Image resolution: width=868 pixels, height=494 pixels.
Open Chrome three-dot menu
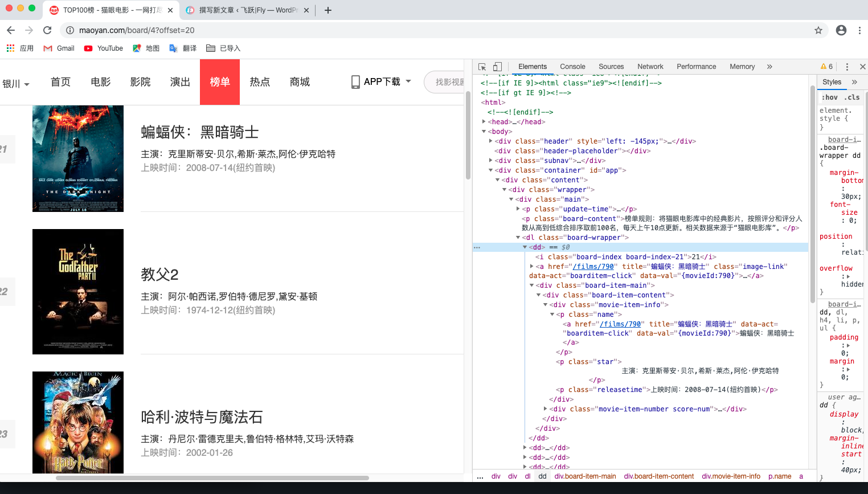point(859,30)
